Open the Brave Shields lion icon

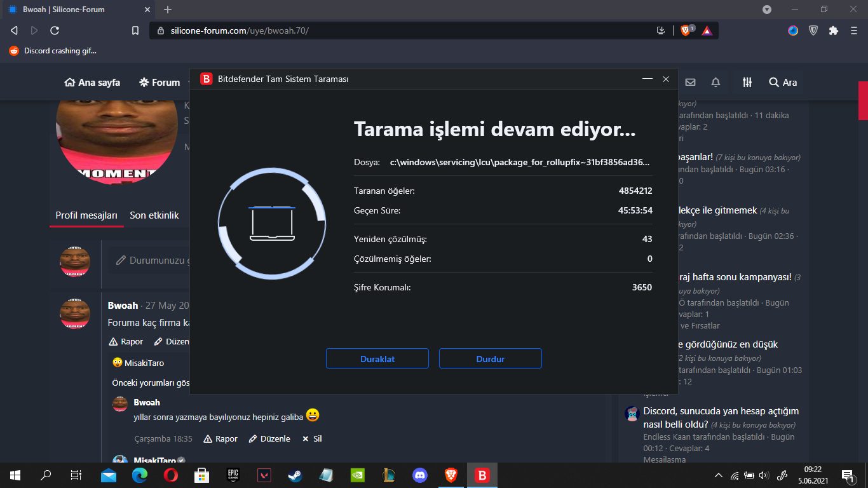tap(686, 30)
